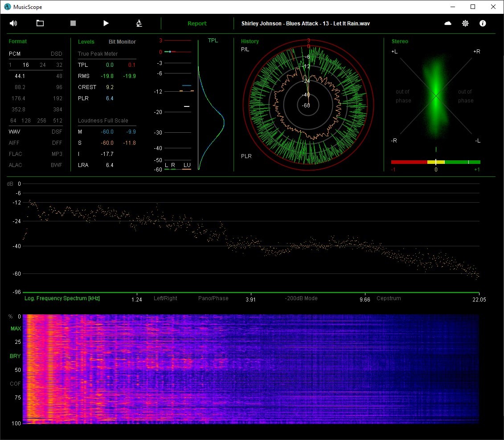Screen dimensions: 504x440
Task: Click the microscope analyze icon
Action: [x=139, y=23]
